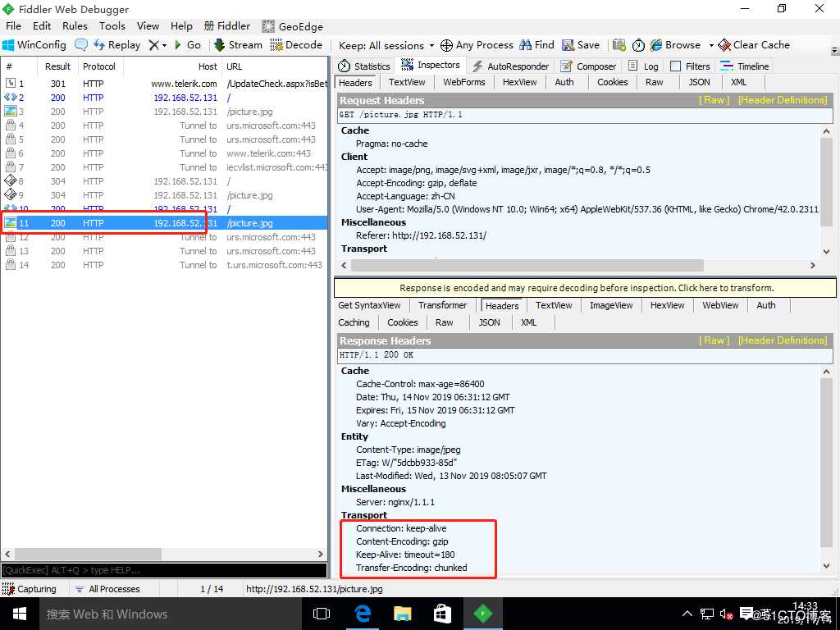The width and height of the screenshot is (840, 630).
Task: Select session 8 cached 304 icon
Action: (x=10, y=180)
